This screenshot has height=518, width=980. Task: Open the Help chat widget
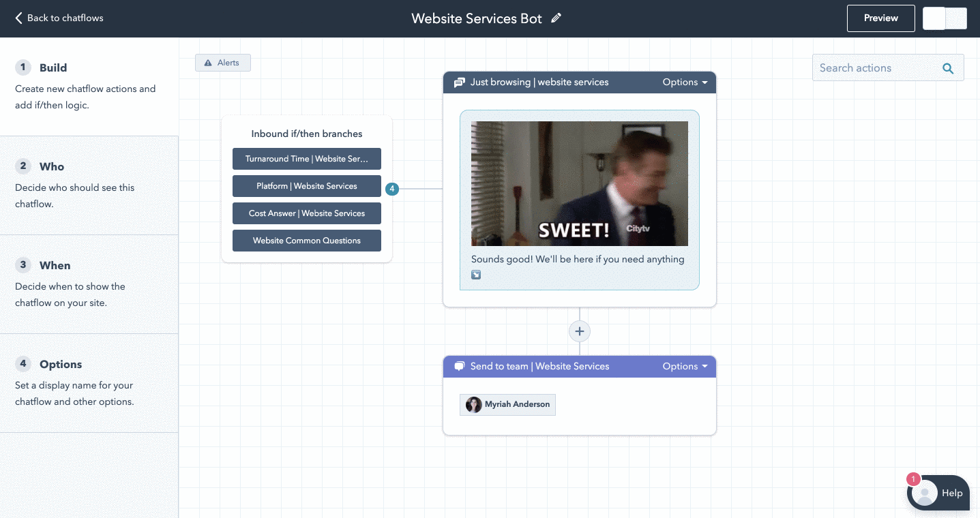pos(938,493)
